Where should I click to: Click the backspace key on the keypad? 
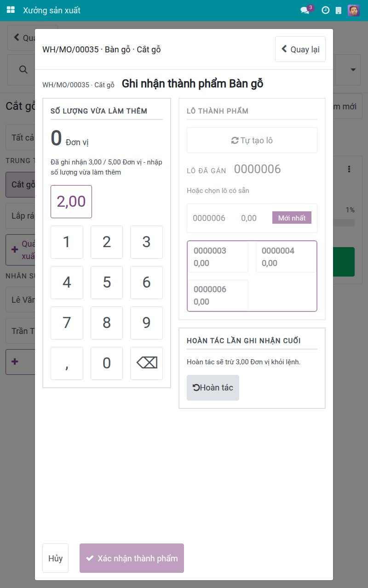pos(146,363)
